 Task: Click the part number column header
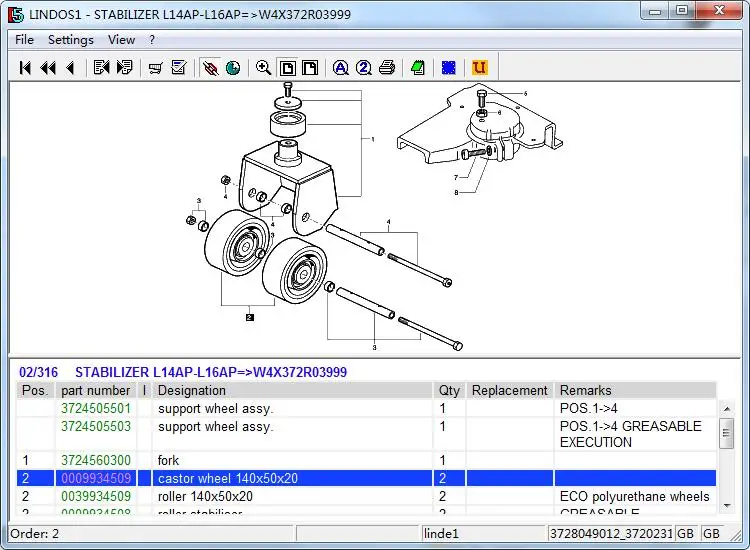click(x=96, y=390)
